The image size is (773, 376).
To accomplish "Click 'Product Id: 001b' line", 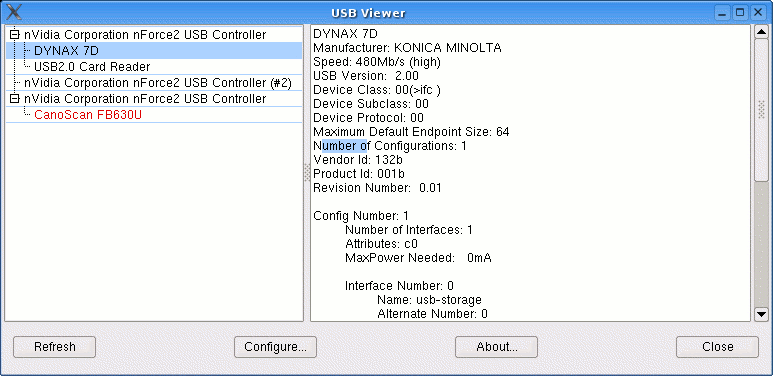I will coord(359,174).
